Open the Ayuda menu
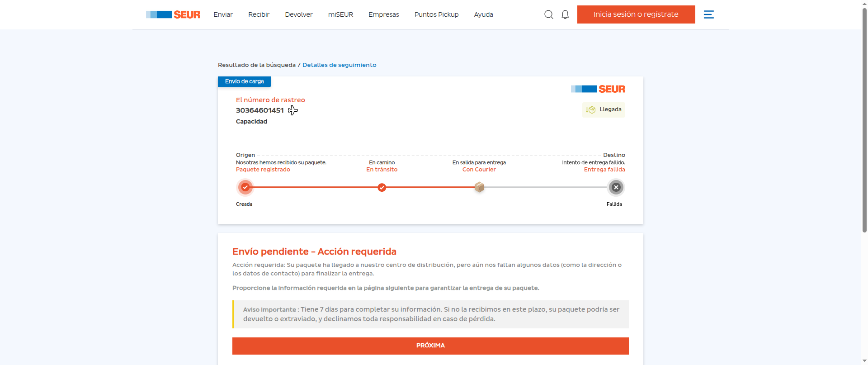This screenshot has width=868, height=365. tap(483, 14)
